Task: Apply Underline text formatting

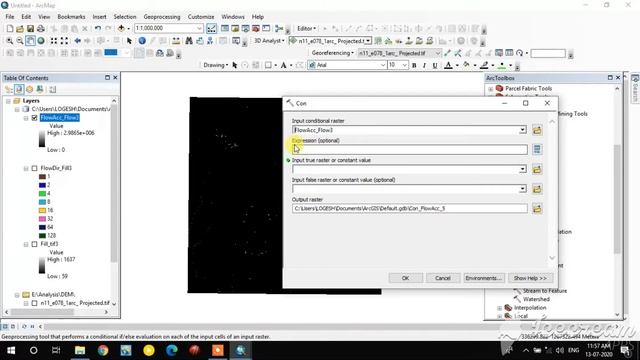Action: coord(435,65)
